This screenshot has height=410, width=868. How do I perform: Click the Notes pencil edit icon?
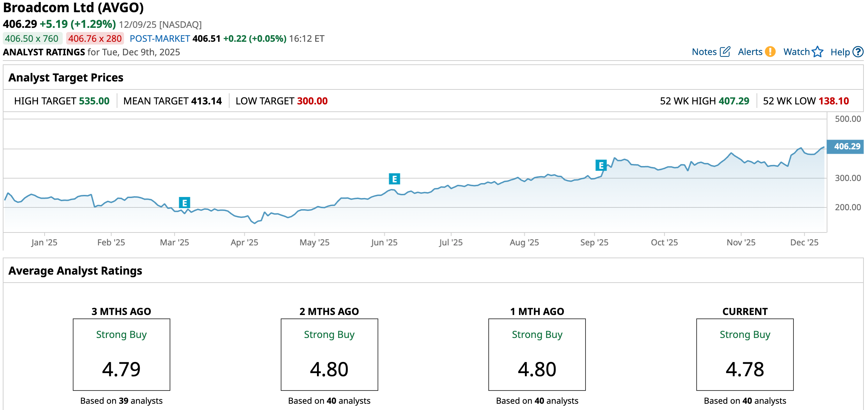coord(725,52)
